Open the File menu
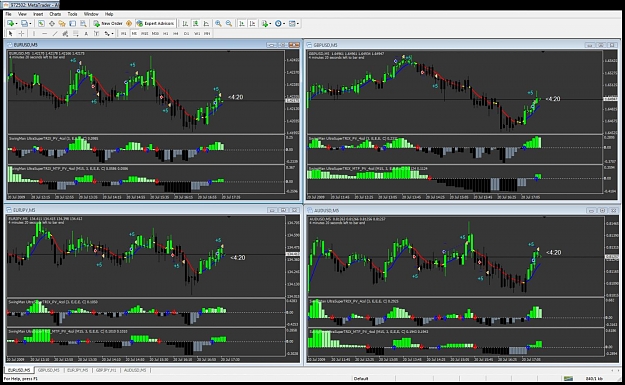 [x=8, y=14]
